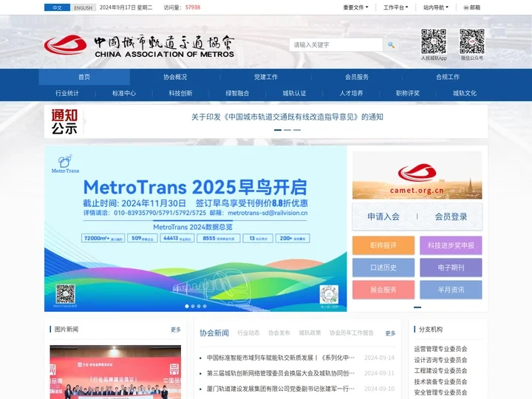
Task: Open 行业统计 navigation item
Action: click(x=67, y=93)
